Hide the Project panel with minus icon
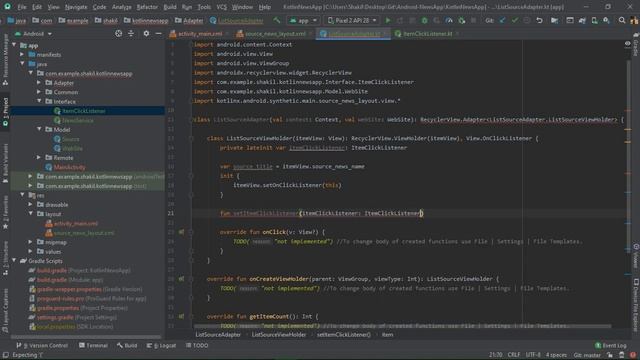Image resolution: width=640 pixels, height=360 pixels. (158, 33)
